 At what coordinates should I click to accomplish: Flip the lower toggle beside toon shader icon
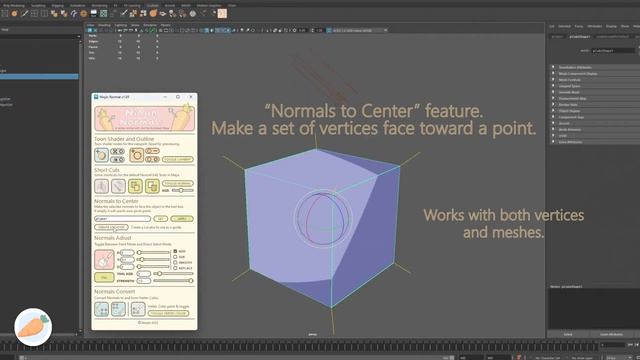118,159
